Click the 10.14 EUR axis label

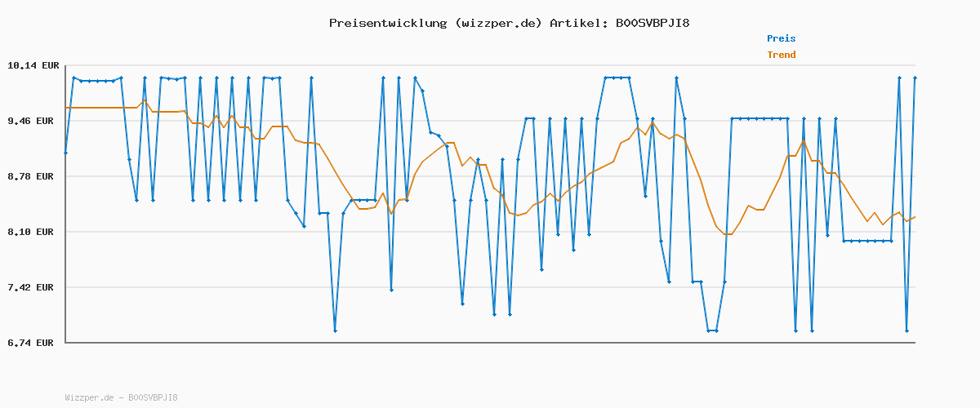coord(30,65)
